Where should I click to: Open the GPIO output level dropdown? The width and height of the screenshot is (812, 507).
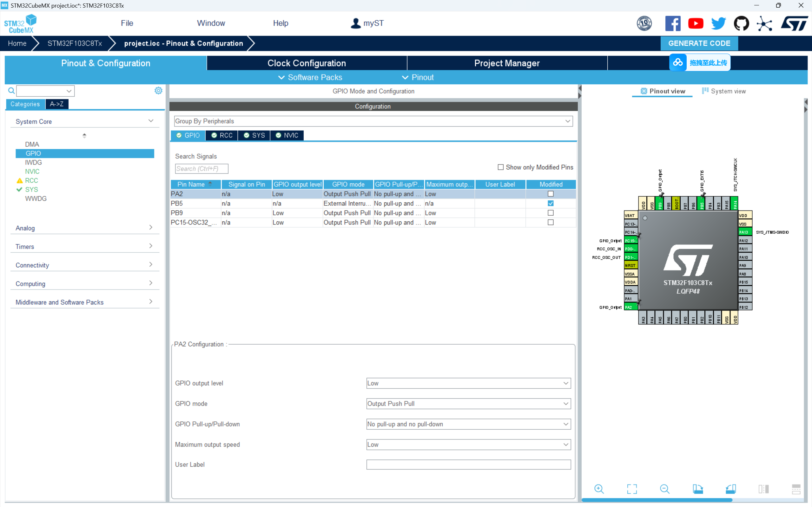468,383
